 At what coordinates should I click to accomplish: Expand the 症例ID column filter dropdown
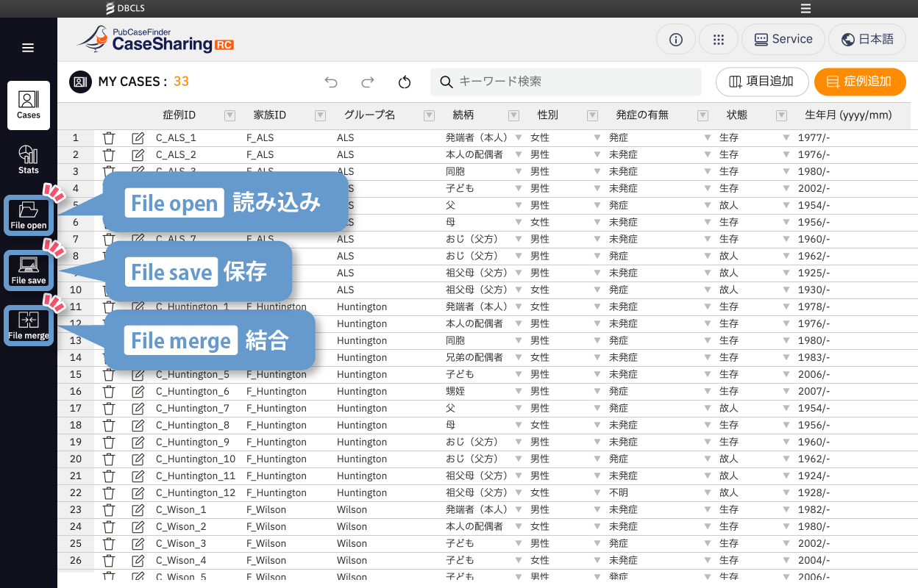point(230,115)
